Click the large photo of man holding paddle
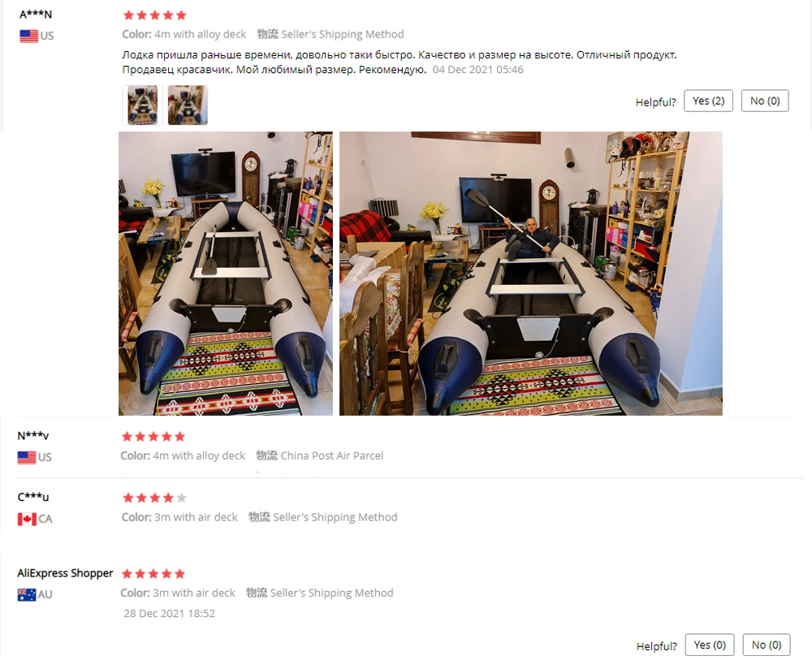This screenshot has width=812, height=669. [531, 274]
